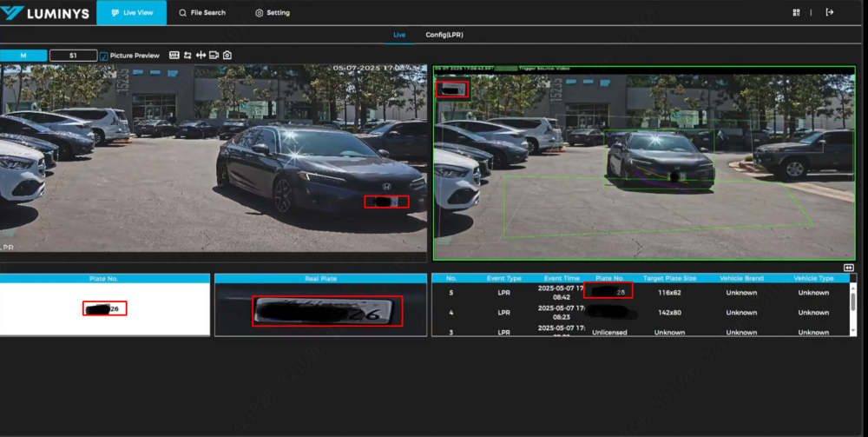
Task: Open the QR code icon in header
Action: point(796,12)
